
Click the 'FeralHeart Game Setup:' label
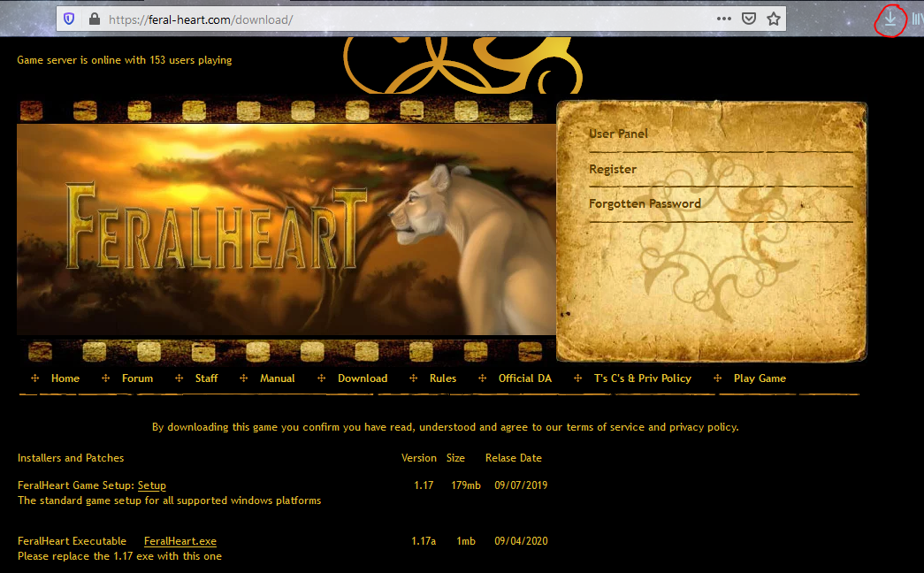click(76, 485)
